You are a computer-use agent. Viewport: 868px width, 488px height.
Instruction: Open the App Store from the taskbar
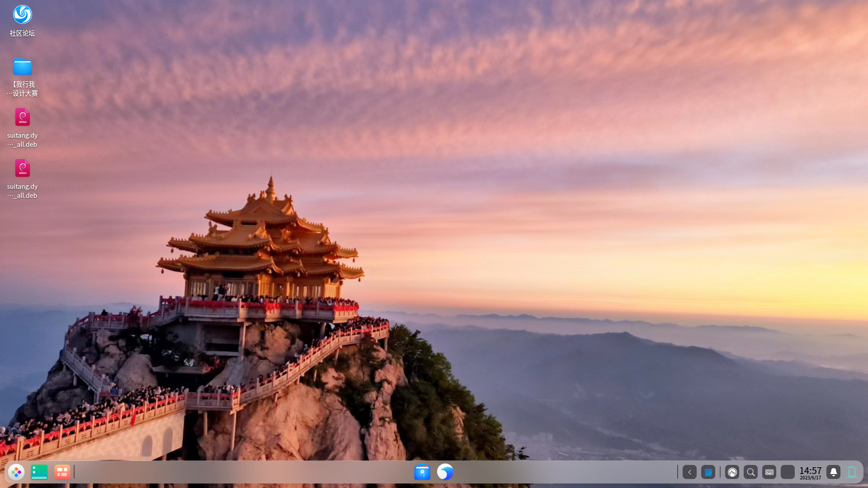click(422, 472)
